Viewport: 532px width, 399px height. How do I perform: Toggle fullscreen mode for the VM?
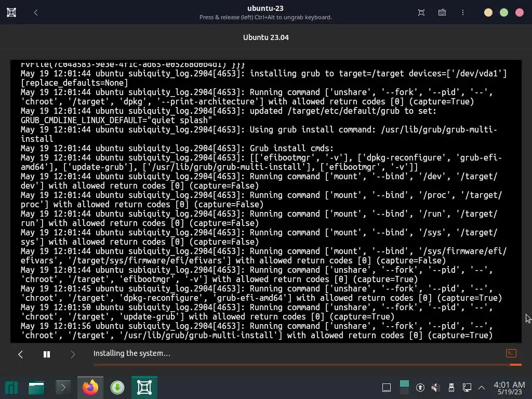421,12
